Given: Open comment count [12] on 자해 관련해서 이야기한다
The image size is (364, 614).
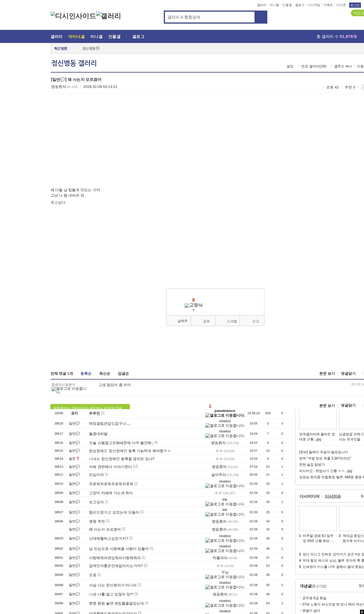Looking at the screenshot, I should pos(135,467).
